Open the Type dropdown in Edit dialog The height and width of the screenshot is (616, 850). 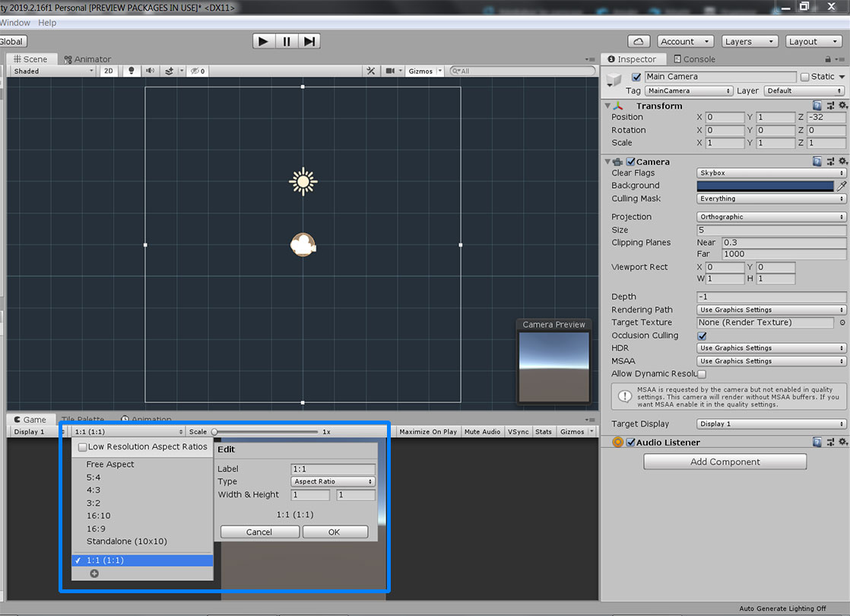(x=333, y=481)
